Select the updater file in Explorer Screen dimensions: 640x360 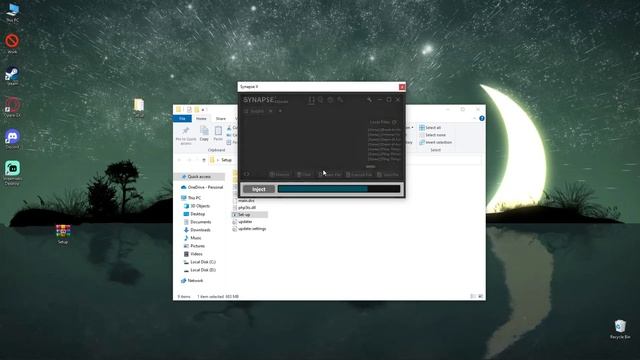[242, 222]
